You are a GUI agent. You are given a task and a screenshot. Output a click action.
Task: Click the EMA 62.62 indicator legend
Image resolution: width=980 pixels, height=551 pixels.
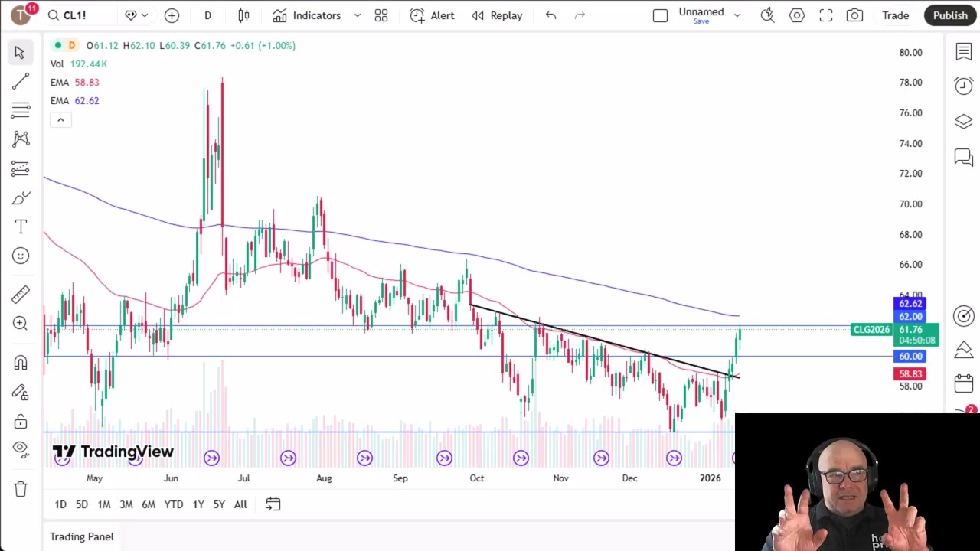tap(74, 100)
